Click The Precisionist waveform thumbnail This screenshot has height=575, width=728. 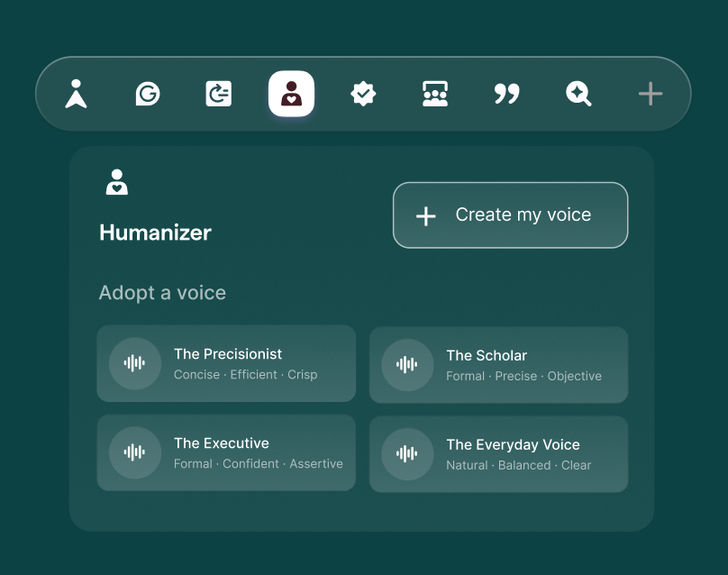(x=134, y=363)
